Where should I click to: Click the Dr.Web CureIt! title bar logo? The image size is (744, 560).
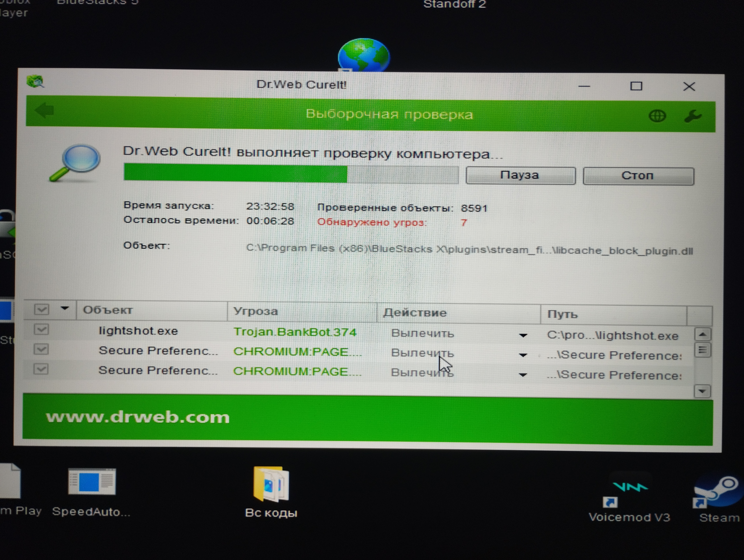[x=35, y=81]
